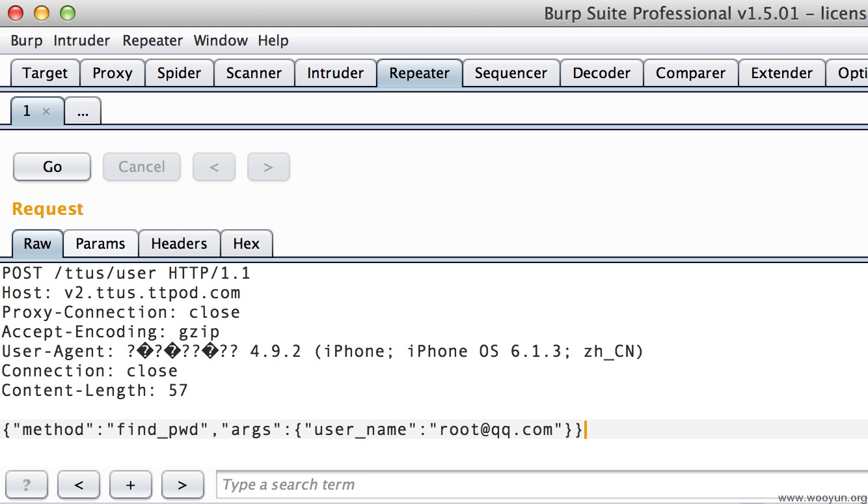Click the search term input field

541,484
